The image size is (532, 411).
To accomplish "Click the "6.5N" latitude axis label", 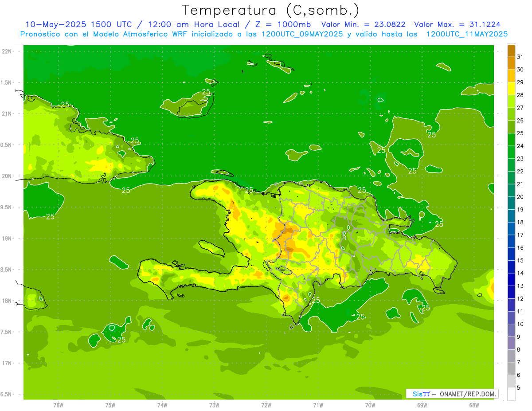I will point(7,395).
